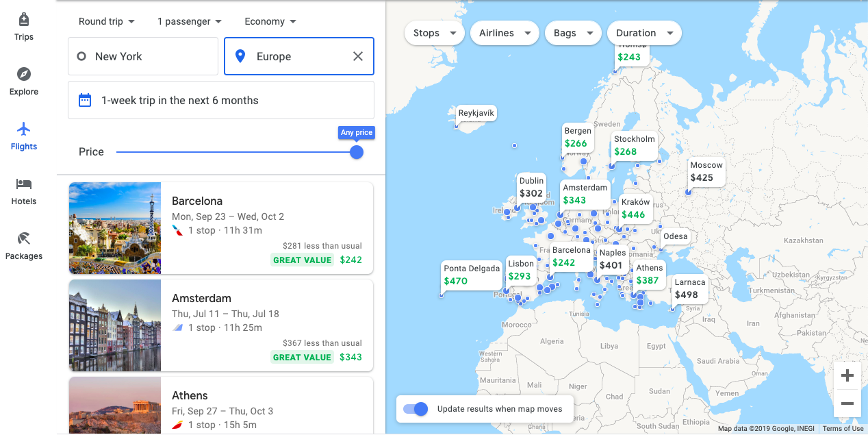The image size is (868, 435).
Task: Clear the Europe destination field
Action: click(x=358, y=56)
